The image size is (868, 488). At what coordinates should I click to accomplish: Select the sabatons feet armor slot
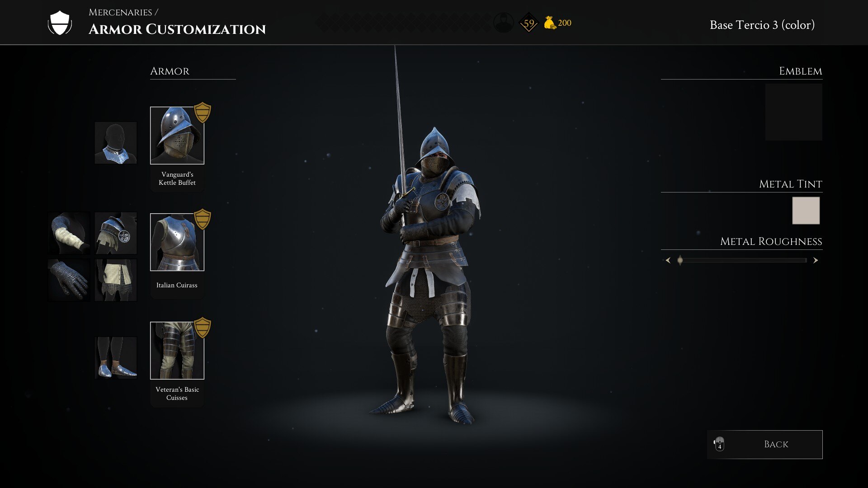point(116,358)
